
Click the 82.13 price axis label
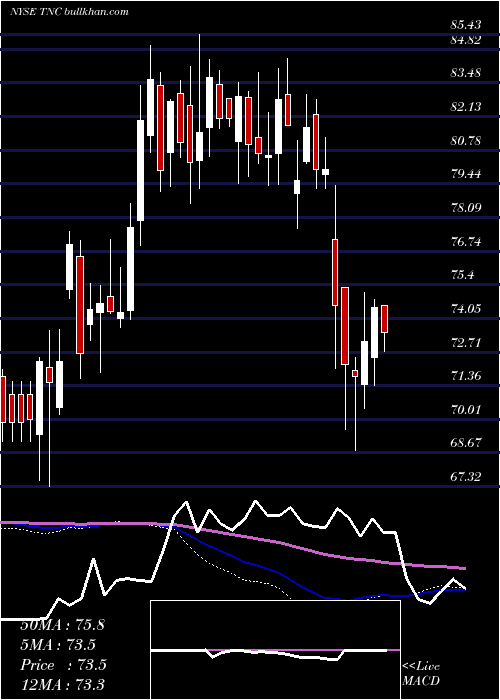pos(466,106)
